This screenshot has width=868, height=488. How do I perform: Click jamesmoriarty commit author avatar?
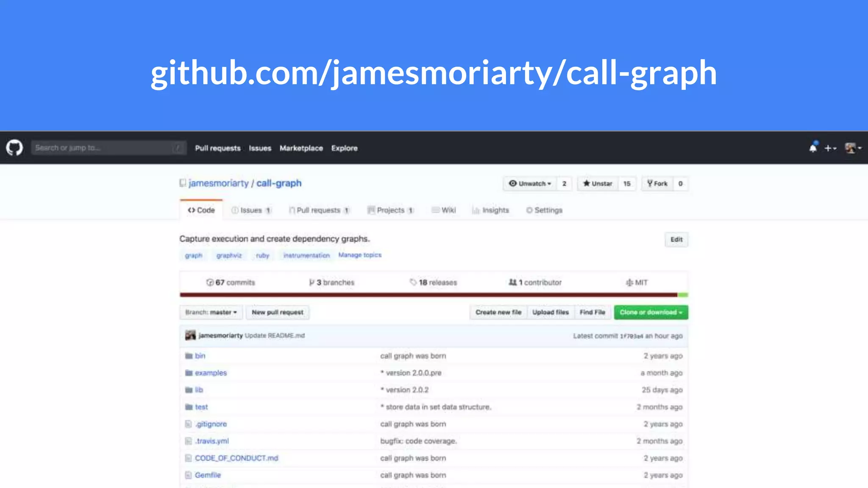(x=190, y=335)
